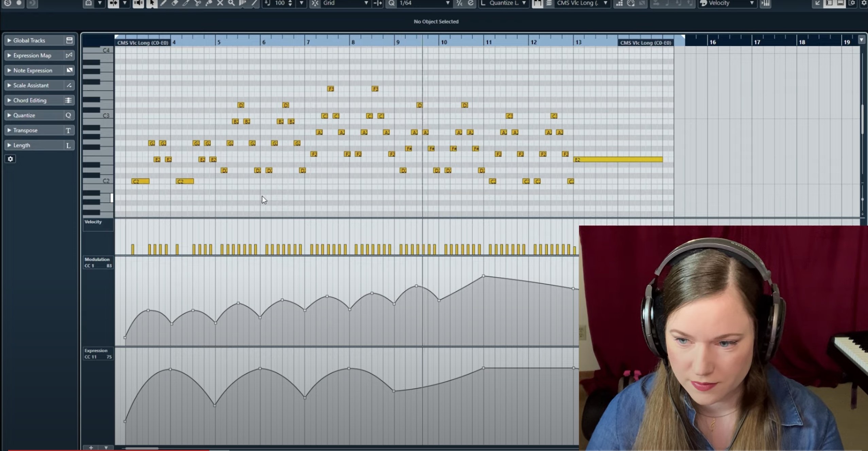The width and height of the screenshot is (868, 451).
Task: Expand the Expression Map section
Action: (x=32, y=55)
